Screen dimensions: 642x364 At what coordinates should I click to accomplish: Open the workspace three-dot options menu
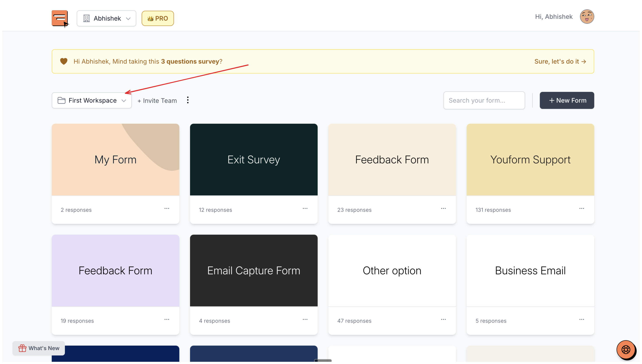click(x=188, y=100)
